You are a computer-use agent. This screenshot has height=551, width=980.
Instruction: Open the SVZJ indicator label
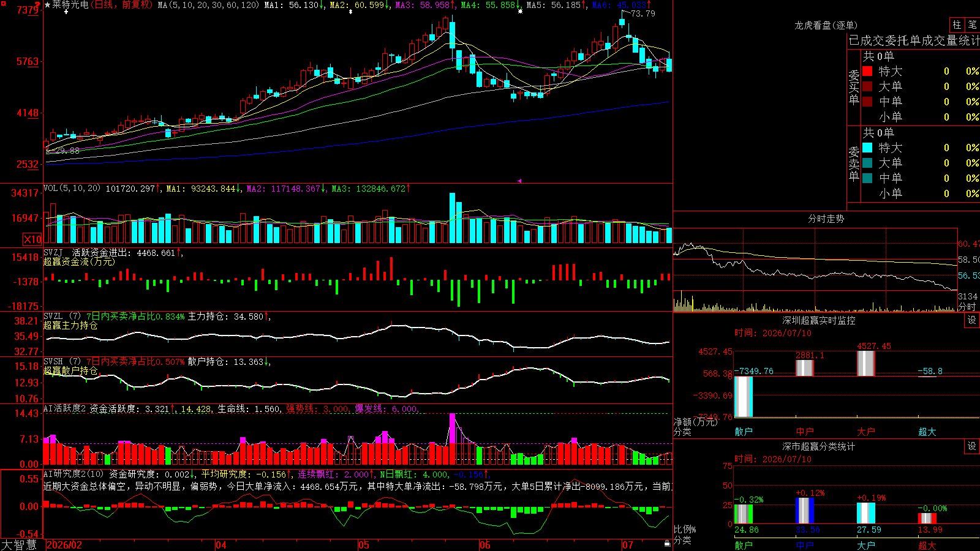pyautogui.click(x=53, y=252)
